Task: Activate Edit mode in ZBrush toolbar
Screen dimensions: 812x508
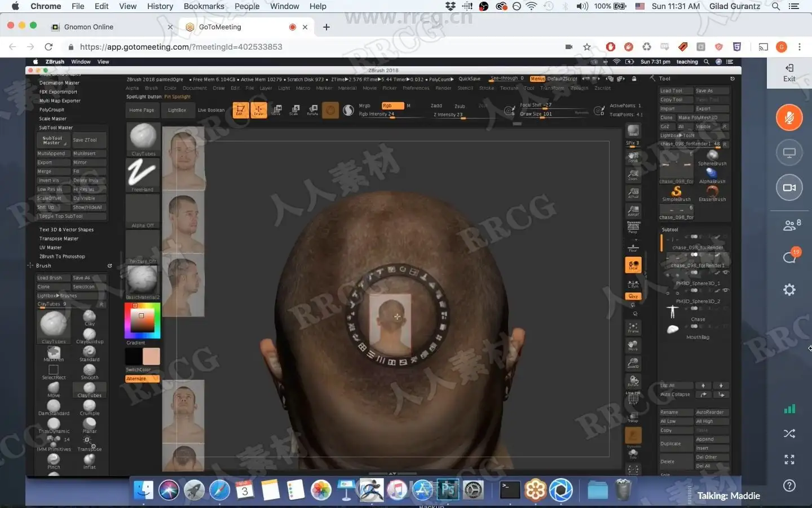Action: (240, 110)
